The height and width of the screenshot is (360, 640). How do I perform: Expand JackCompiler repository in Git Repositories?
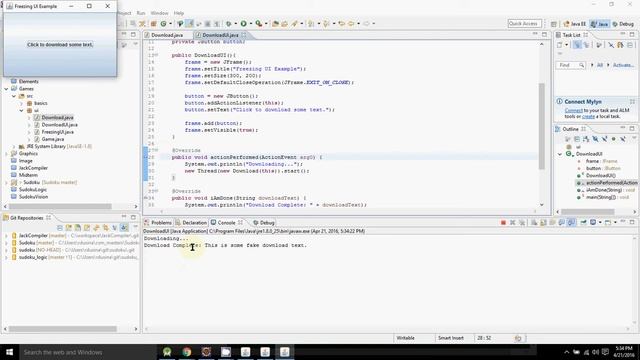pos(6,236)
